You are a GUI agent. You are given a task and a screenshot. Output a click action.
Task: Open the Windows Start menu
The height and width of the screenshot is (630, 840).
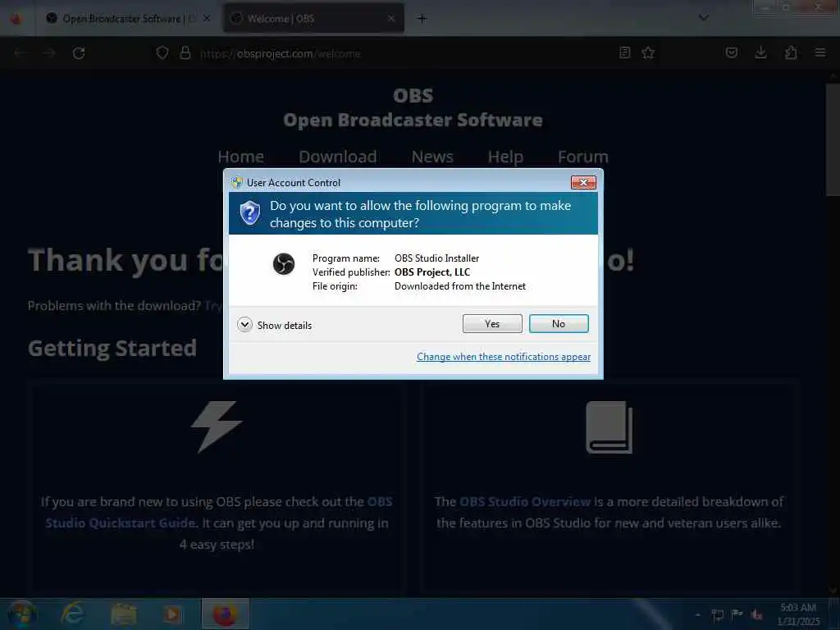click(21, 614)
